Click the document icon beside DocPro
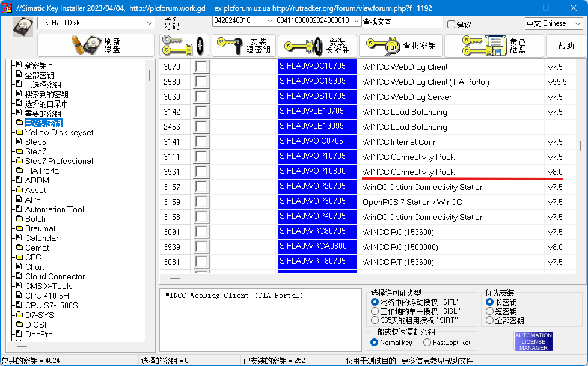 [19, 334]
